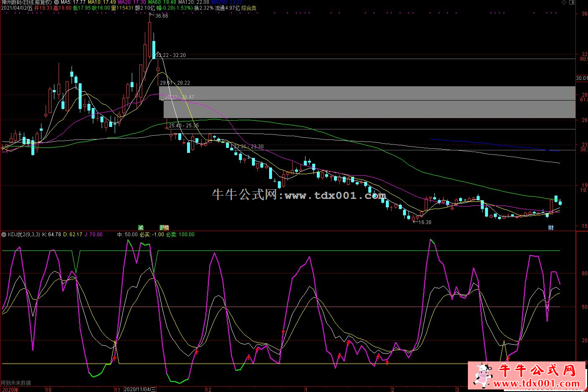
Task: Click the 减 signal marker
Action: (141, 227)
